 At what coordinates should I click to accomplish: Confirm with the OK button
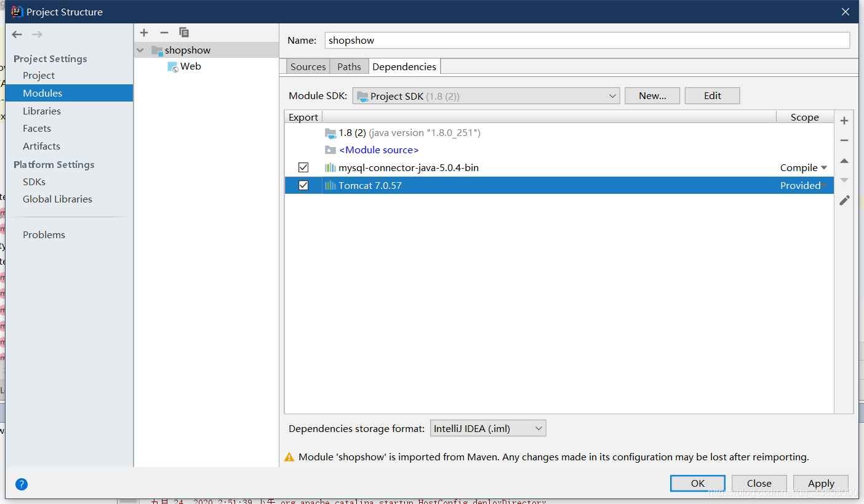698,483
